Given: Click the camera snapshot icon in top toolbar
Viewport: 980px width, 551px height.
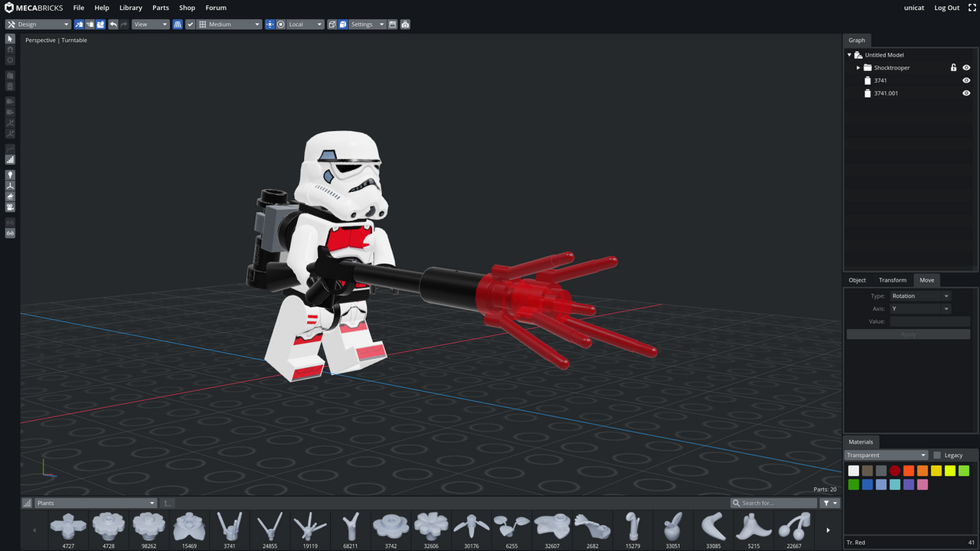Looking at the screenshot, I should point(405,24).
